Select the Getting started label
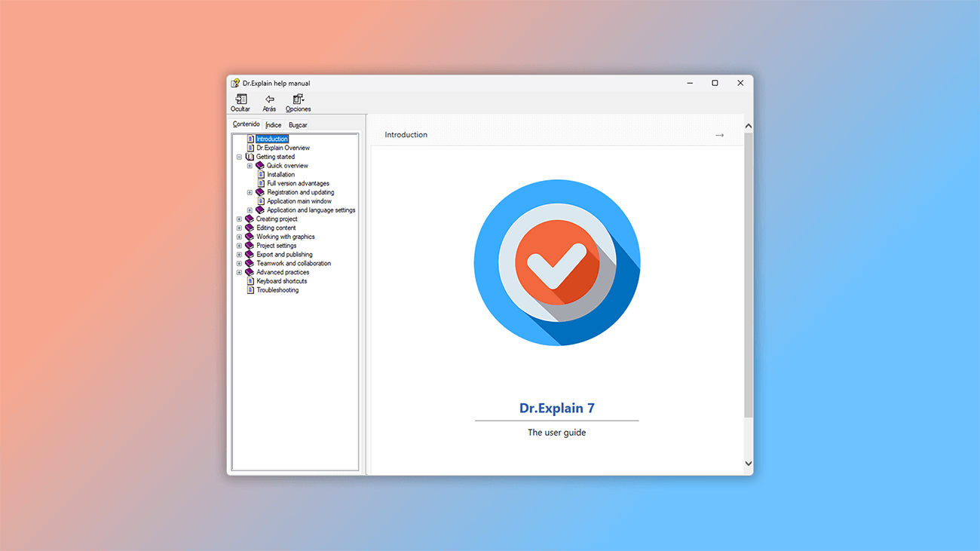Image resolution: width=980 pixels, height=551 pixels. point(276,157)
